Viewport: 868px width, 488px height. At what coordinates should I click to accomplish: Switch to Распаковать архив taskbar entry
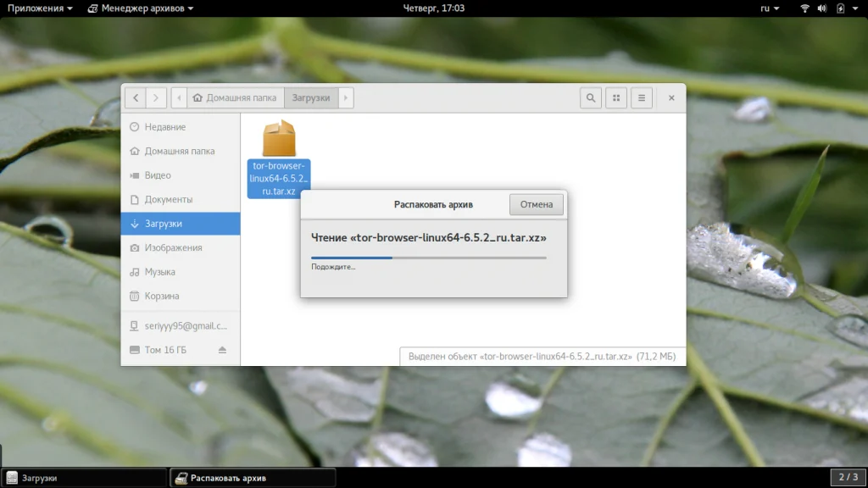[253, 478]
